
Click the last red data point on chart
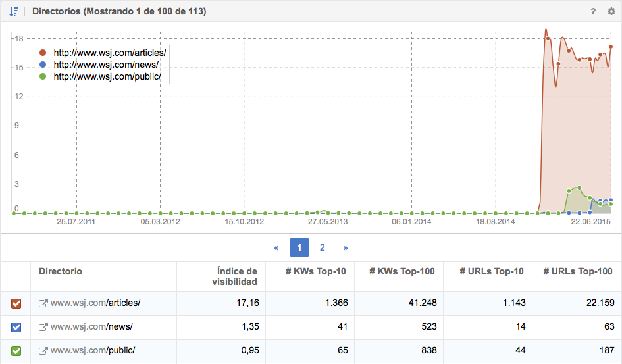[x=611, y=47]
